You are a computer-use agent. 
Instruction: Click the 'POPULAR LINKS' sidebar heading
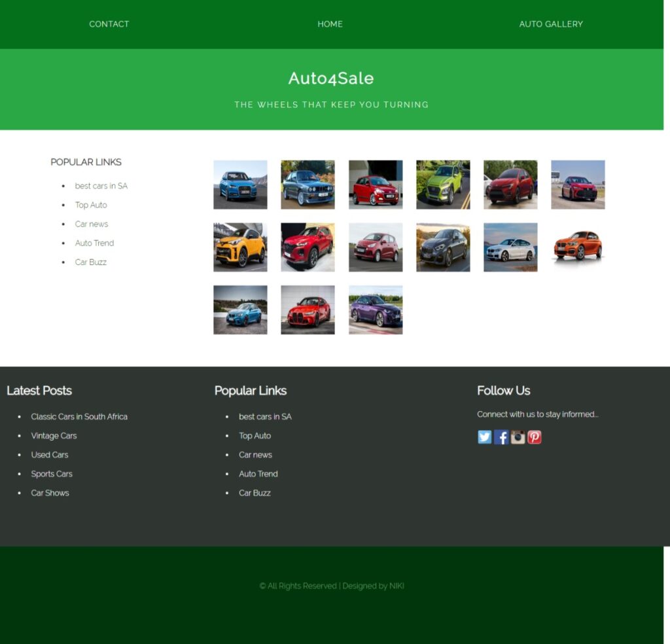click(86, 162)
